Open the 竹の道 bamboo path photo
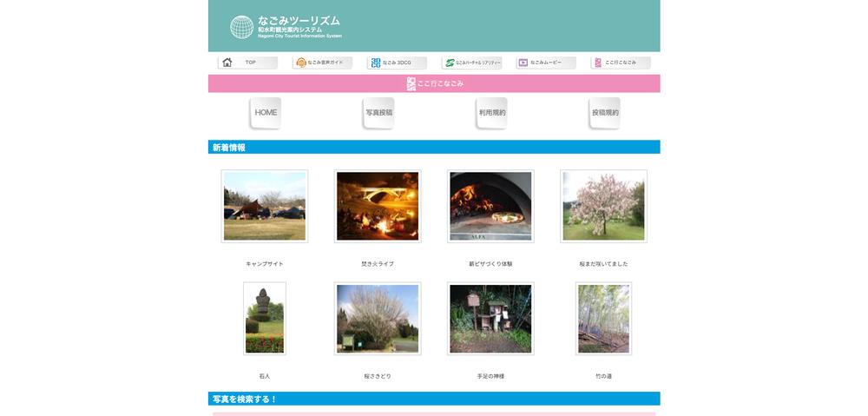 [x=603, y=319]
